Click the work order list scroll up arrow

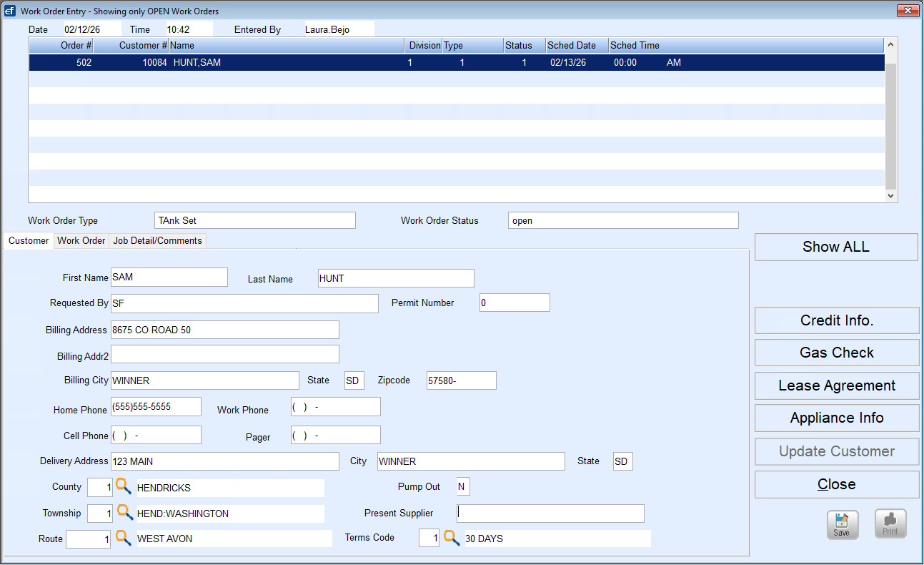(890, 45)
